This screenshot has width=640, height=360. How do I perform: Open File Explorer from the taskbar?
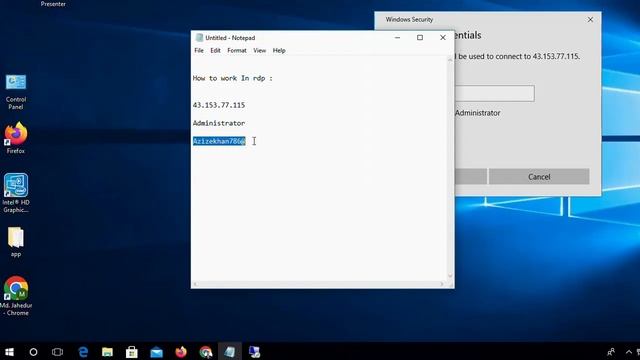(x=107, y=352)
